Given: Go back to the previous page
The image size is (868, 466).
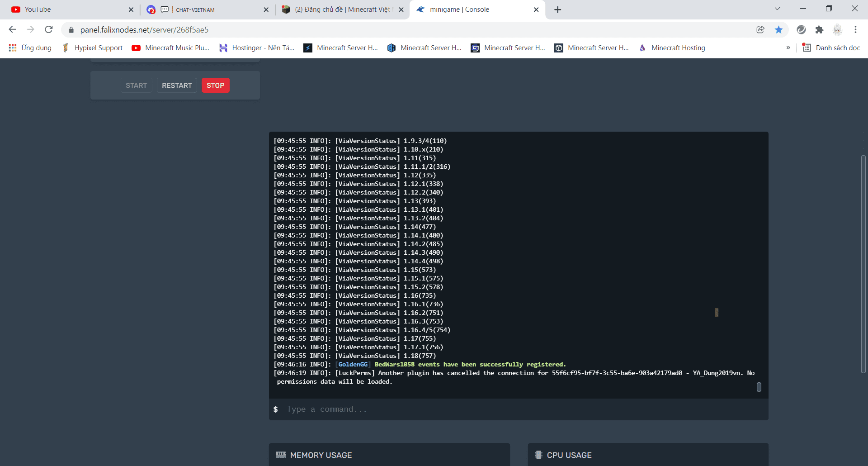Looking at the screenshot, I should point(12,29).
